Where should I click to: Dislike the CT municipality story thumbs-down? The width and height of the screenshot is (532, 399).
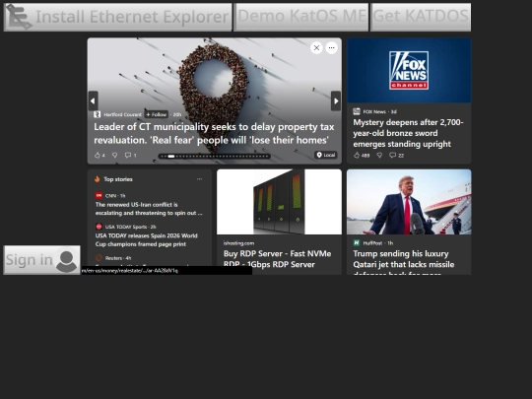pyautogui.click(x=114, y=156)
